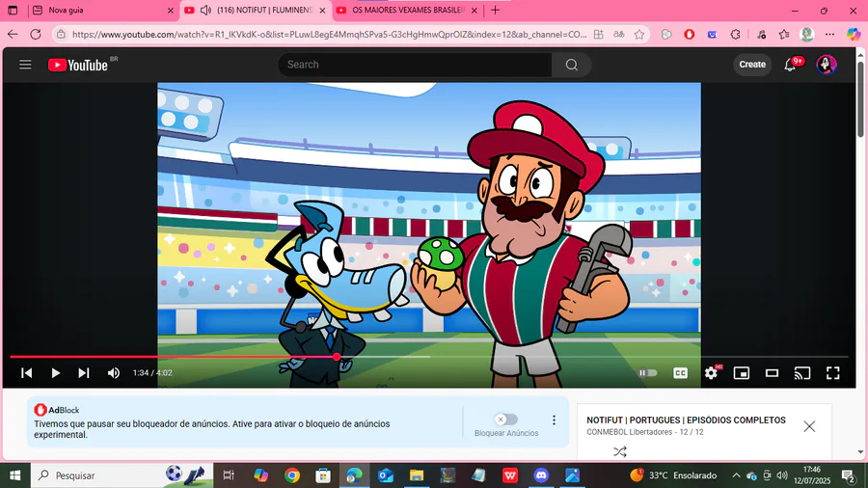Screen dimensions: 868x488
Task: Open the NOTIFUT playlist title link
Action: 686,420
